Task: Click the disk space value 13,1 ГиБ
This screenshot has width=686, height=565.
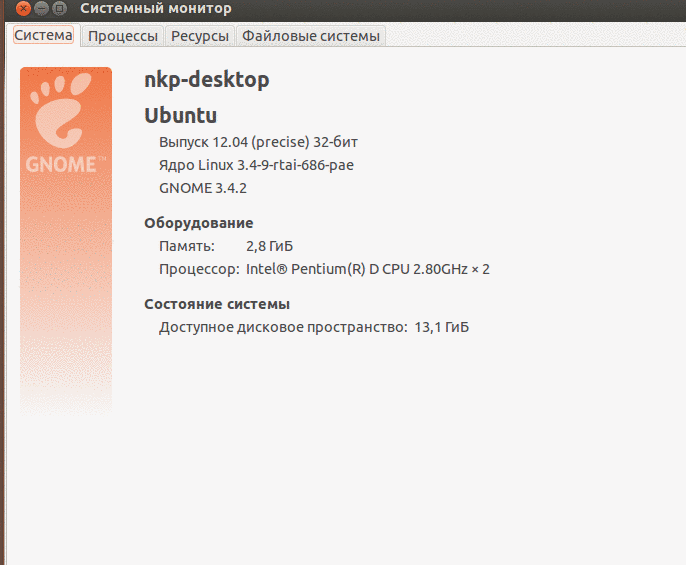Action: coord(442,327)
